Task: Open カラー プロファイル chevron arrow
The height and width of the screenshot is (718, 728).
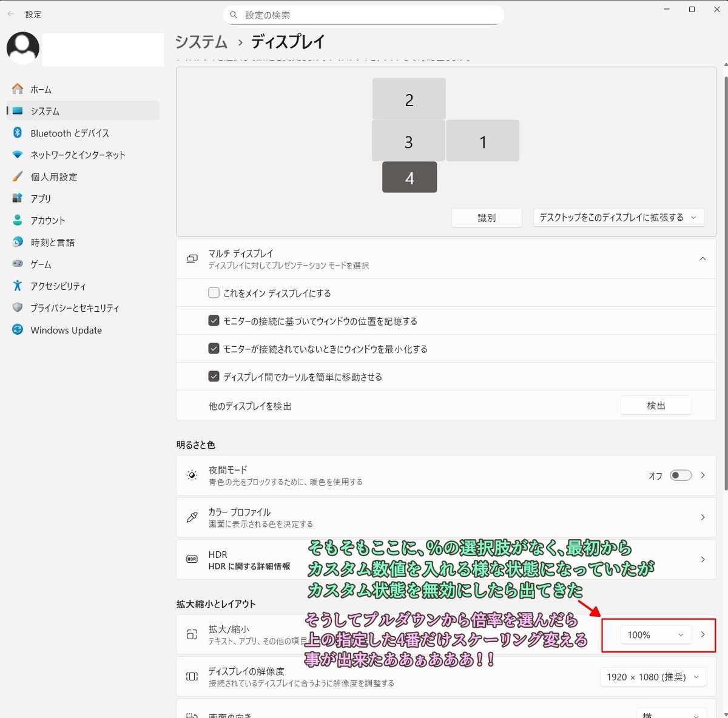Action: [703, 517]
